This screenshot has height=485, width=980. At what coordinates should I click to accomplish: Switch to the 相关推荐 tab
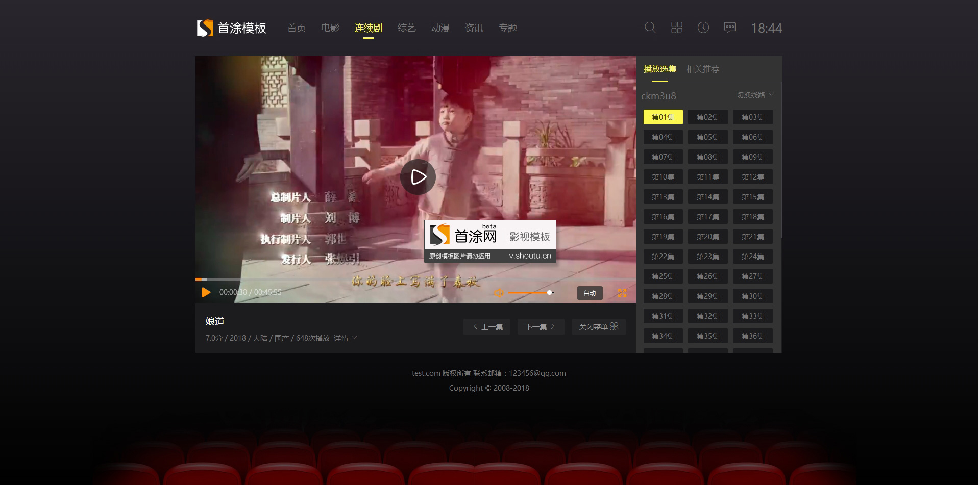(x=703, y=69)
